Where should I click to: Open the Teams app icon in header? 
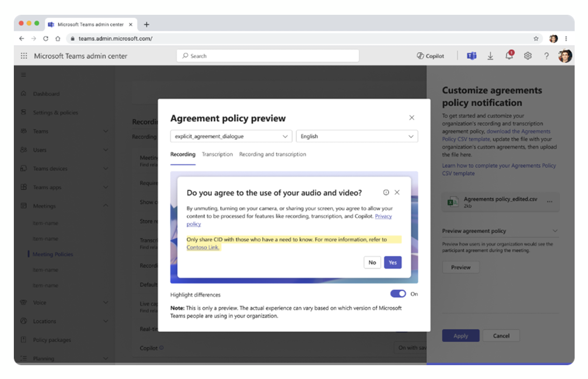coord(472,56)
